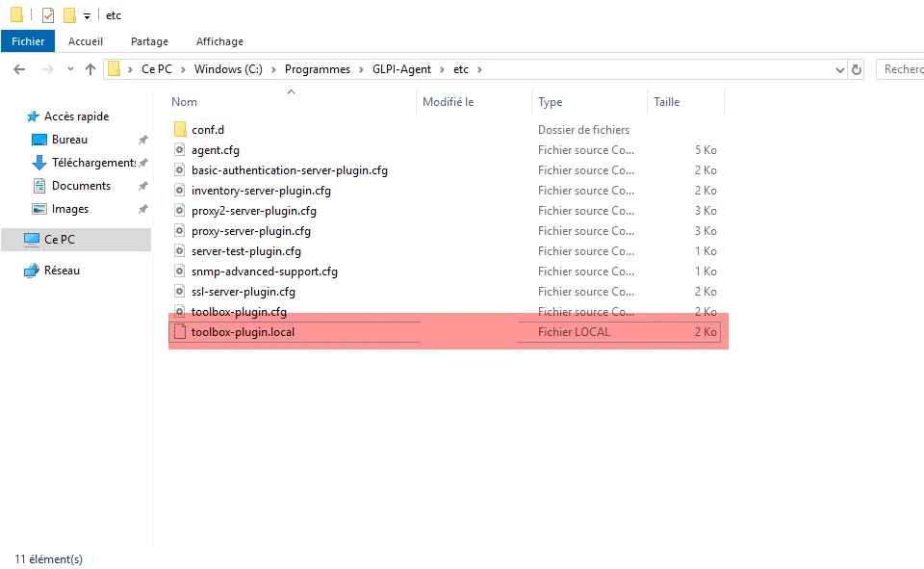
Task: Click the Properties icon in title bar
Action: tap(48, 15)
